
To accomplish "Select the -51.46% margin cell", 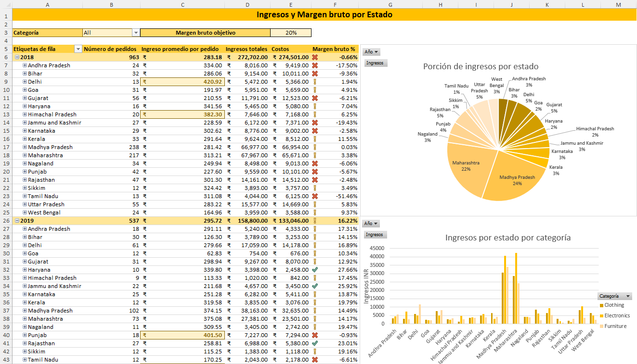I will 335,196.
